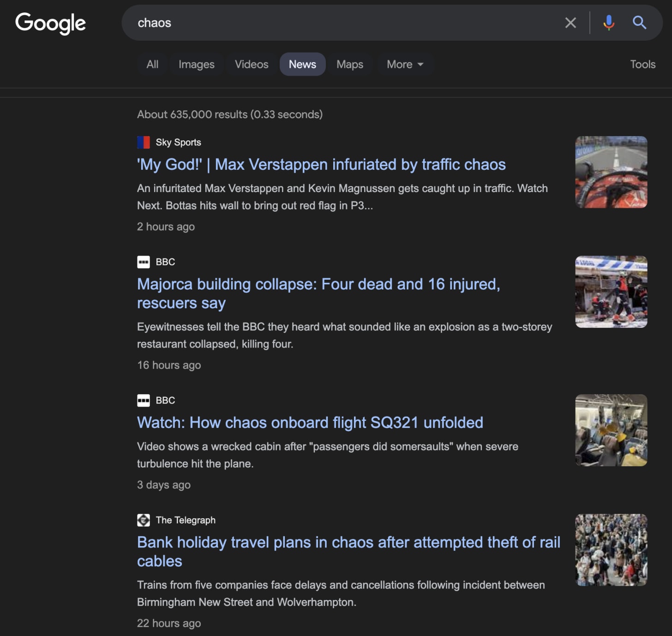Click the 'Trains from five companies' snippet

click(x=341, y=594)
